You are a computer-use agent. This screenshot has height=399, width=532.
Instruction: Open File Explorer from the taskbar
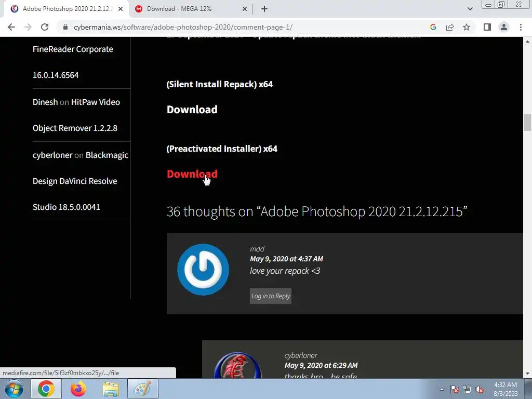coord(111,389)
